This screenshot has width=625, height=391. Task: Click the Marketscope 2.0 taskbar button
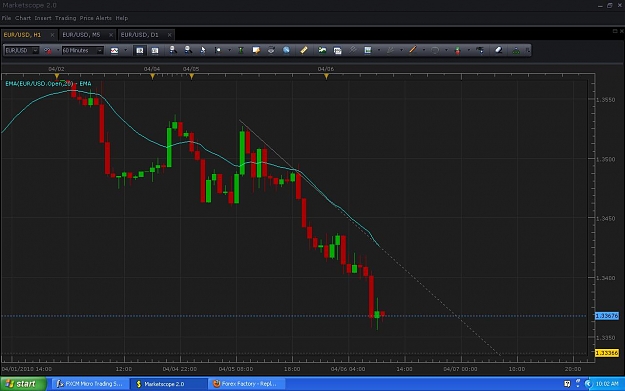169,384
